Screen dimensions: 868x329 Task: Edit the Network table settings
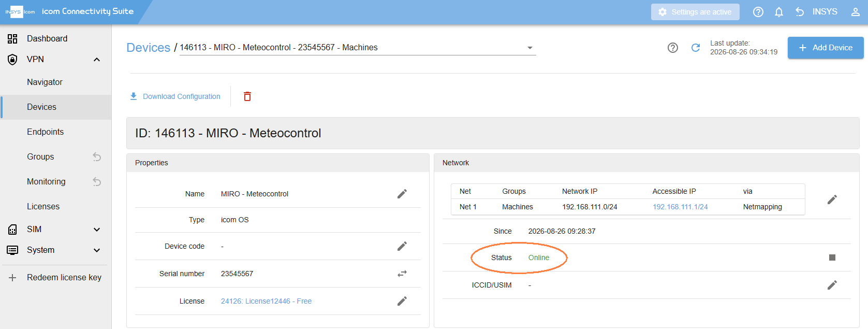832,199
